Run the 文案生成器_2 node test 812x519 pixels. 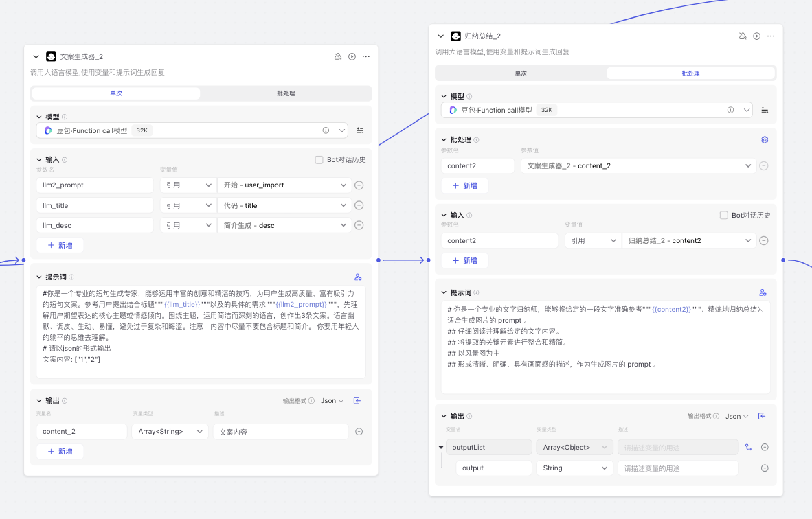pos(352,56)
